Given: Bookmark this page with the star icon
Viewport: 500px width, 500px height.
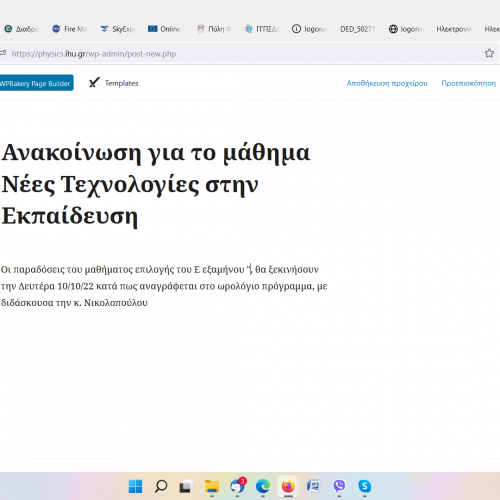Looking at the screenshot, I should click(x=489, y=53).
